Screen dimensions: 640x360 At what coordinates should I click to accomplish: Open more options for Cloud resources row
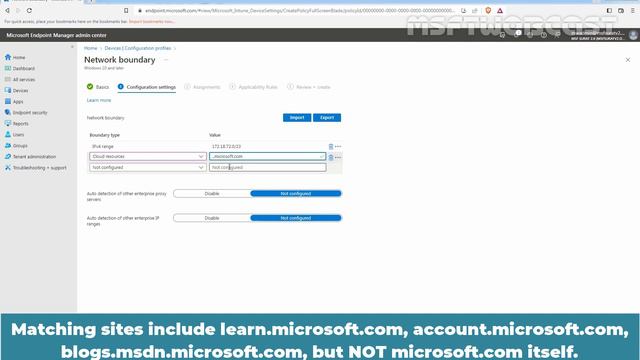point(338,157)
